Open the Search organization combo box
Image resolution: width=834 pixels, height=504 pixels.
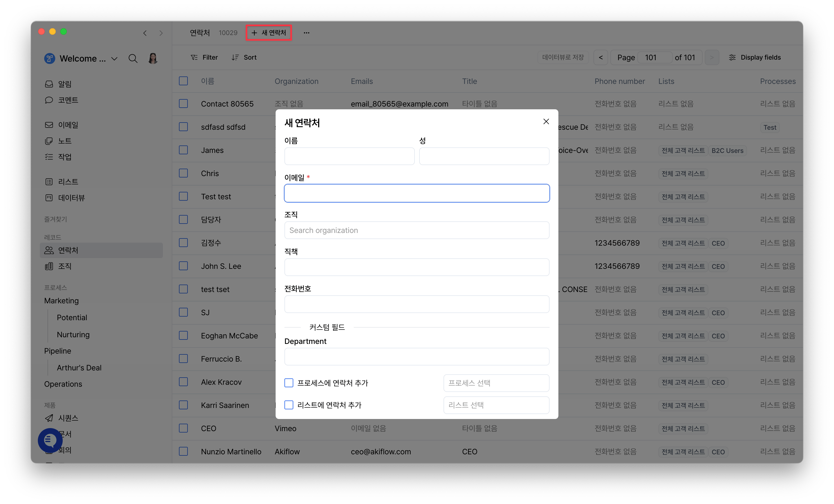tap(417, 230)
